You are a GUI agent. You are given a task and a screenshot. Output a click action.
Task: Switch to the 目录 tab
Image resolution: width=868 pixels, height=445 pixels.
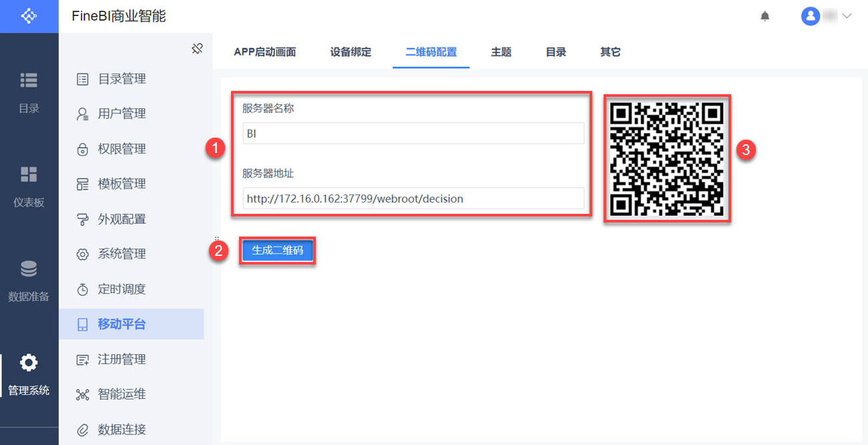coord(556,51)
